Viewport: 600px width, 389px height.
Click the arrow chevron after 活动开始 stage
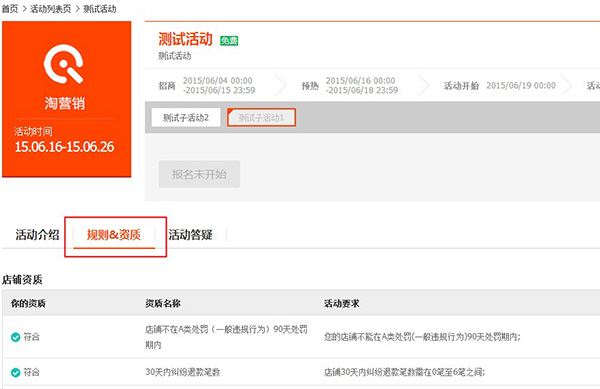(566, 85)
